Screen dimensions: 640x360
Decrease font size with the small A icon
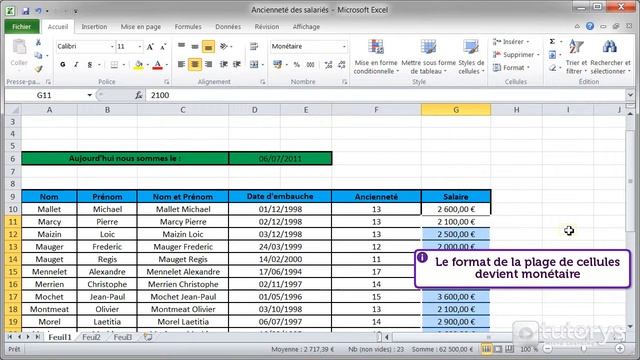tap(163, 47)
